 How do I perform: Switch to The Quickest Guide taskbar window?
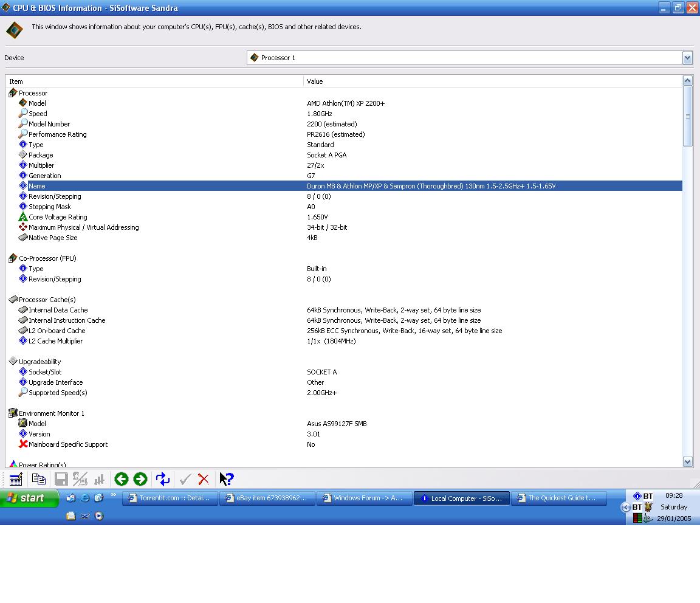(x=559, y=498)
